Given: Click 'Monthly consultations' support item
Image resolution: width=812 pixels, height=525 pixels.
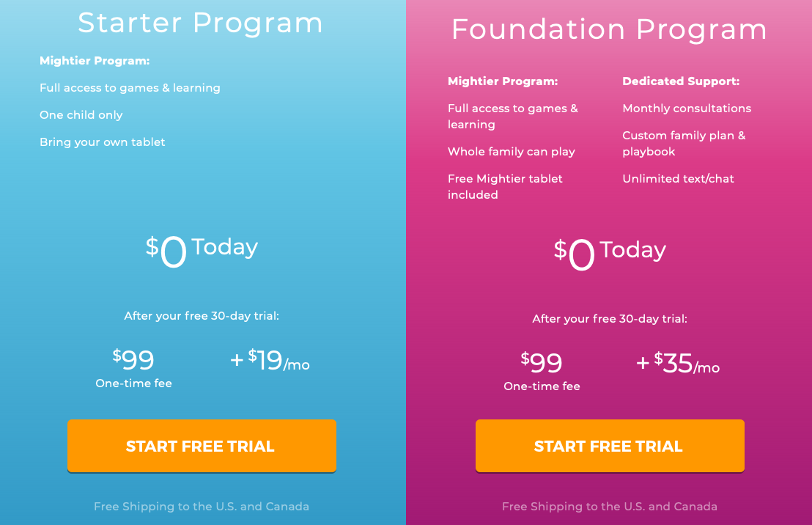Looking at the screenshot, I should click(687, 109).
